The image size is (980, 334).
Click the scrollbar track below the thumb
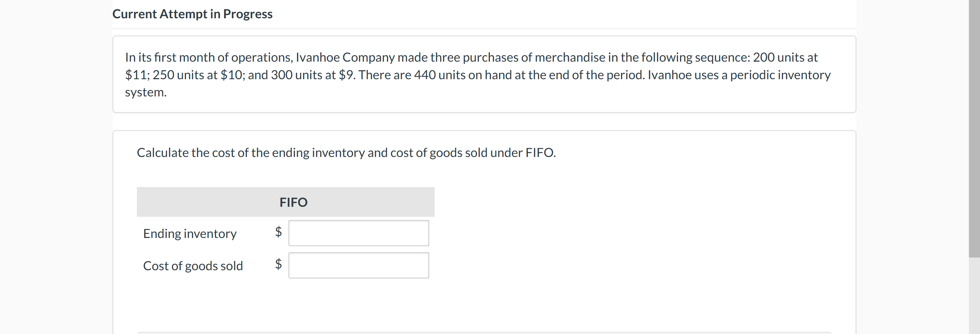974,296
